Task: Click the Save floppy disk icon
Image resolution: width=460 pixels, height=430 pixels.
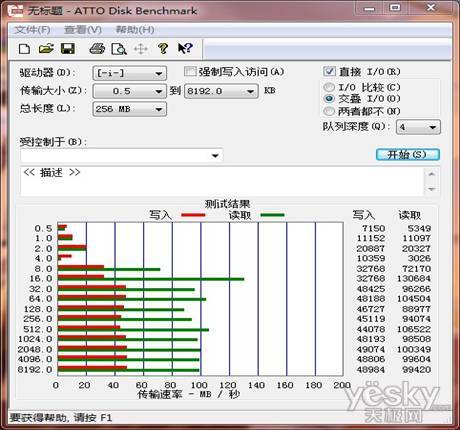Action: pos(68,49)
